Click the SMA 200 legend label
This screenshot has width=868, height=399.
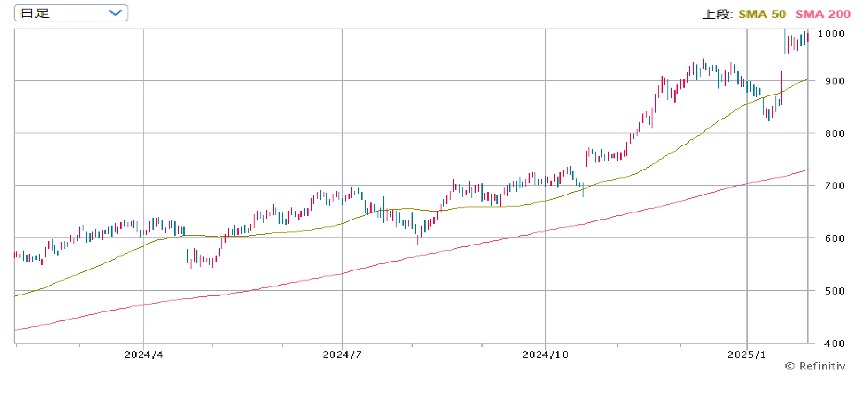pos(823,15)
